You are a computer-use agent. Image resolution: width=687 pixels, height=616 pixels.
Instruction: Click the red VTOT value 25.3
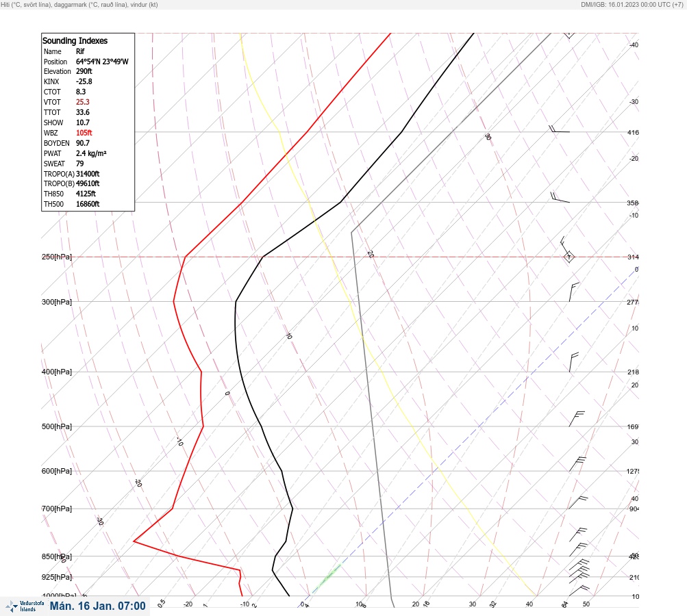click(x=82, y=102)
